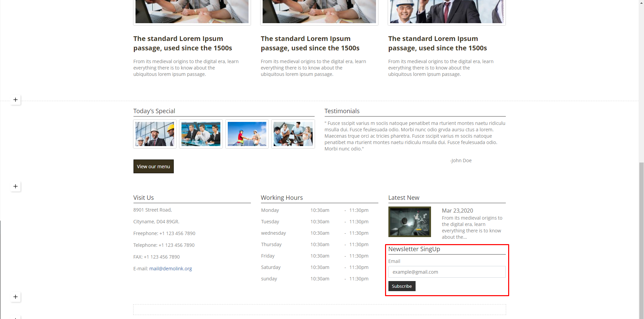The width and height of the screenshot is (644, 319).
Task: Click the Saturday row in Working Hours
Action: tap(315, 267)
